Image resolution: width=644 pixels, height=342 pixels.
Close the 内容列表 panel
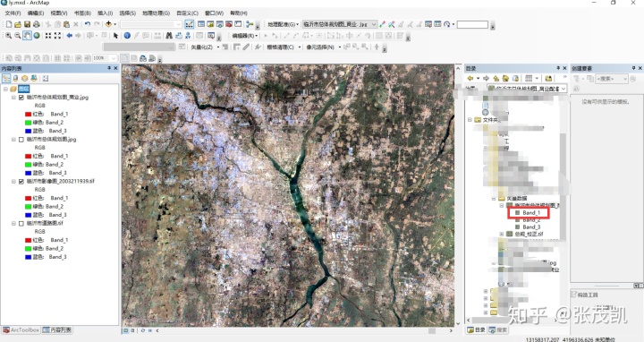click(x=115, y=68)
